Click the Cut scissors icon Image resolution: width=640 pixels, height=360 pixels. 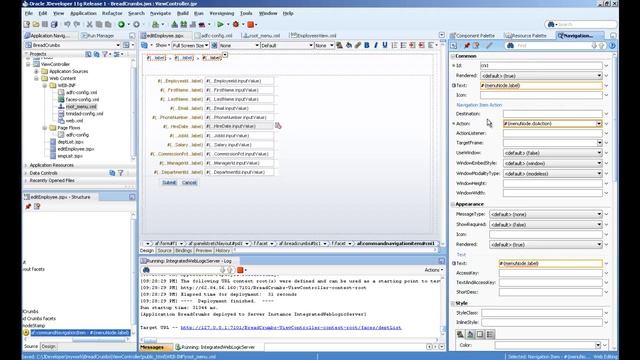click(x=90, y=24)
